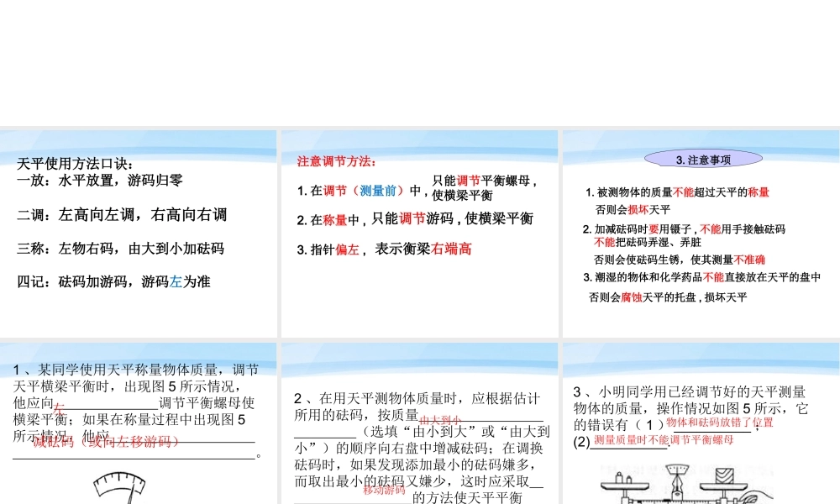Select the red answer 物体和砝码放错了位置
The height and width of the screenshot is (504, 840).
720,423
